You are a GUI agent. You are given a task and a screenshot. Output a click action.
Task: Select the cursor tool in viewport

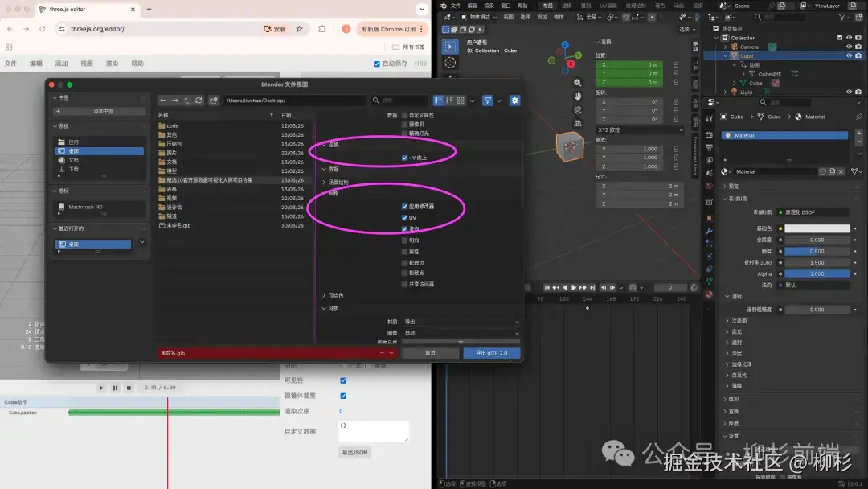click(450, 63)
